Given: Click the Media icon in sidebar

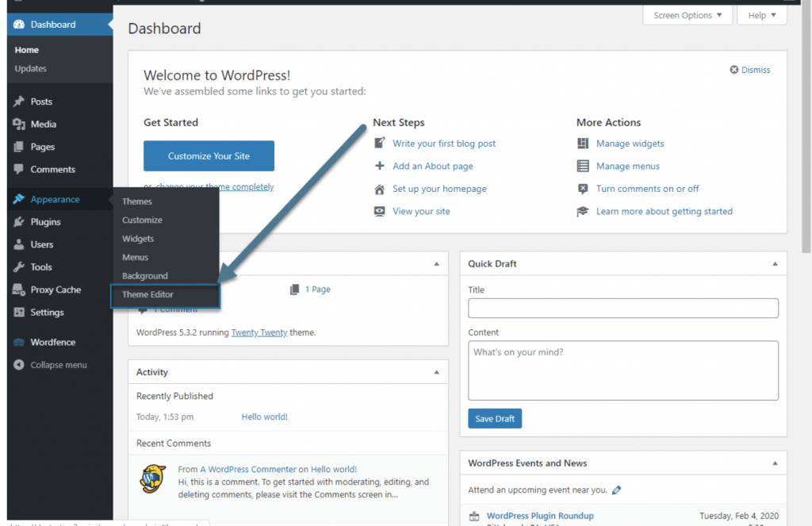Looking at the screenshot, I should coord(19,124).
